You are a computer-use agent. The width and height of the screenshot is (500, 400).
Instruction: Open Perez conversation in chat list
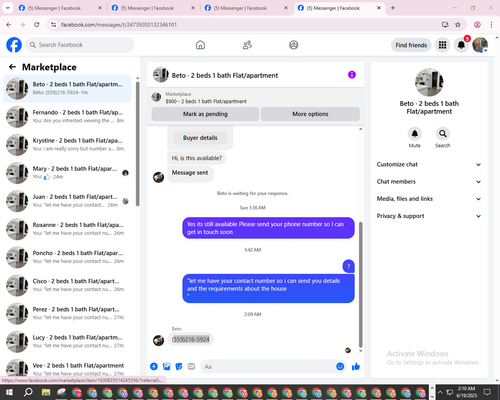point(67,313)
